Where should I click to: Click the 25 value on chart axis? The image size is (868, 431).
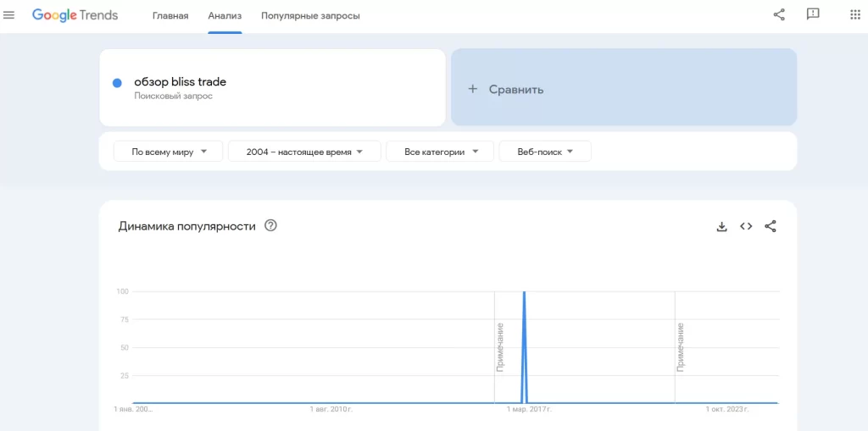(123, 376)
